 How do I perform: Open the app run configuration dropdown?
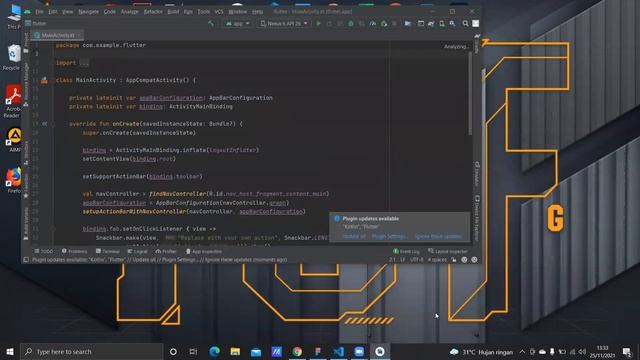[x=238, y=24]
